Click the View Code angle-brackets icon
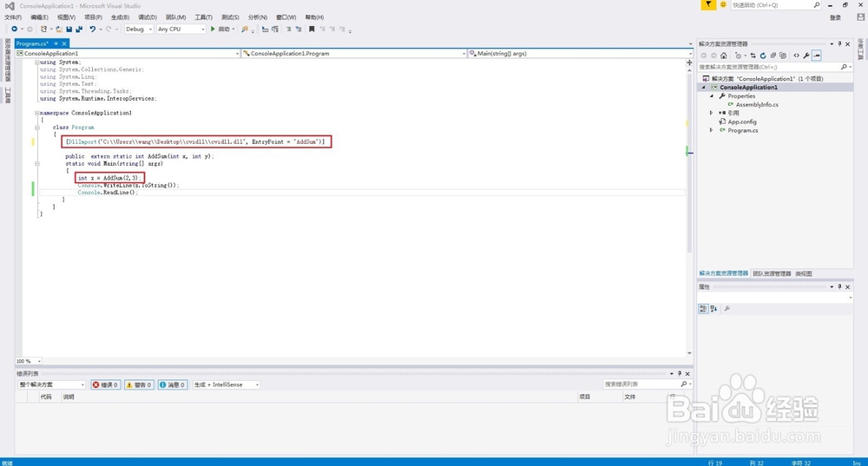 tap(797, 56)
